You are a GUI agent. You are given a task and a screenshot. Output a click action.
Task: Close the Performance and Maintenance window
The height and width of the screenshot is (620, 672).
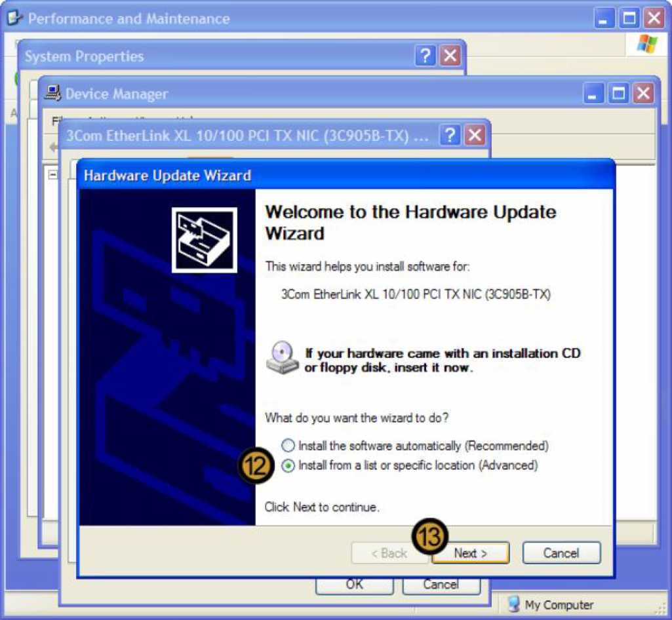click(654, 18)
